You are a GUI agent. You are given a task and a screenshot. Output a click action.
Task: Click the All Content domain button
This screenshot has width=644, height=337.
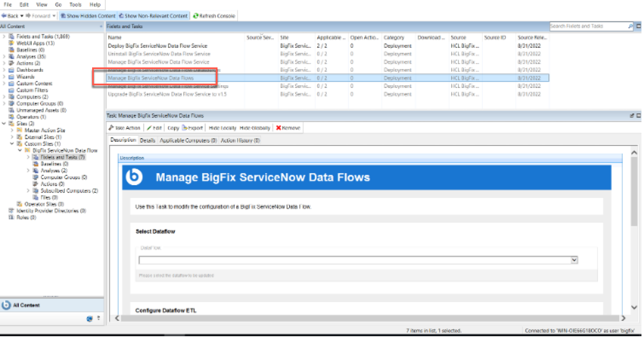(52, 305)
